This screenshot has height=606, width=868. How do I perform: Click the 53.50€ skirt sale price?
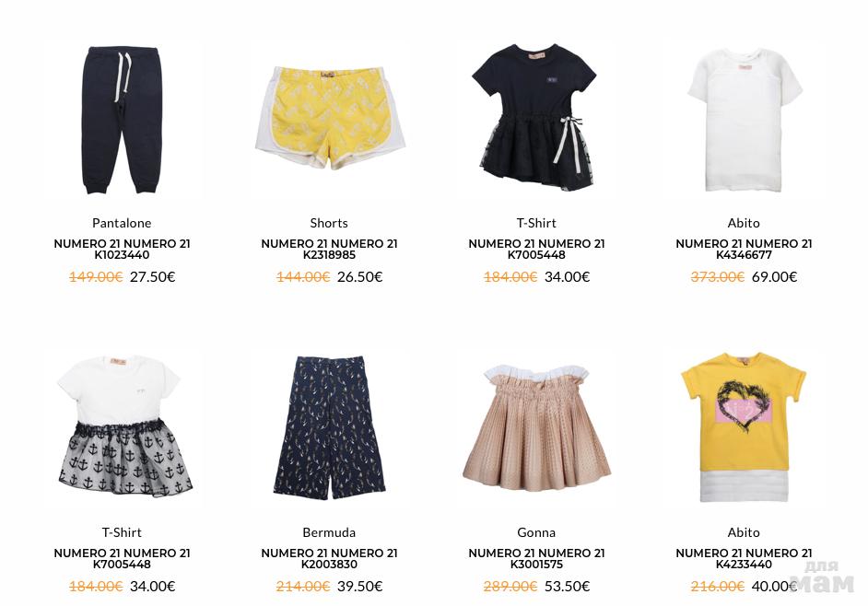[567, 586]
